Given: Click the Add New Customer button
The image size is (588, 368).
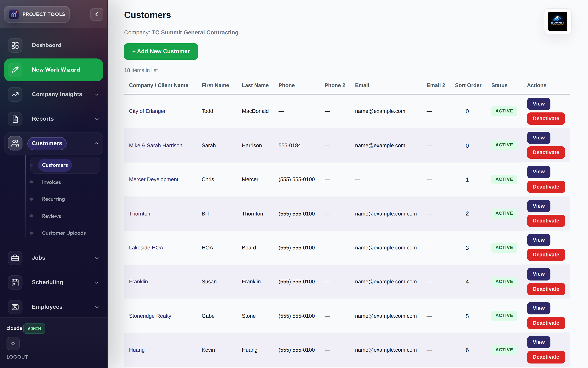Looking at the screenshot, I should 161,51.
